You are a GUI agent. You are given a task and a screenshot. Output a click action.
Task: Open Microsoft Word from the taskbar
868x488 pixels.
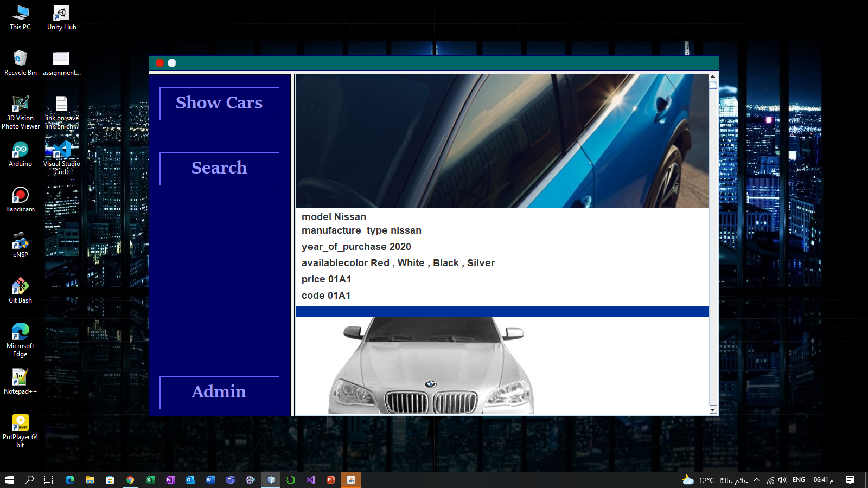pyautogui.click(x=210, y=480)
